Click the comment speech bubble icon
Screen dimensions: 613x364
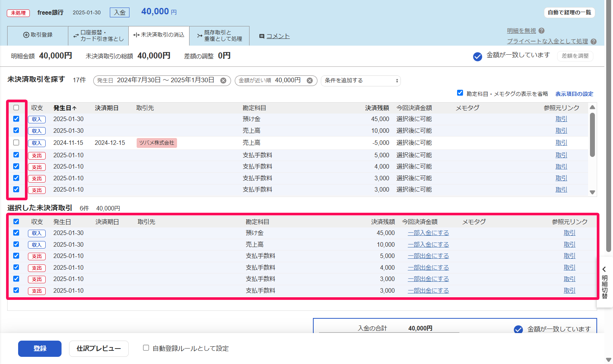[x=262, y=36]
